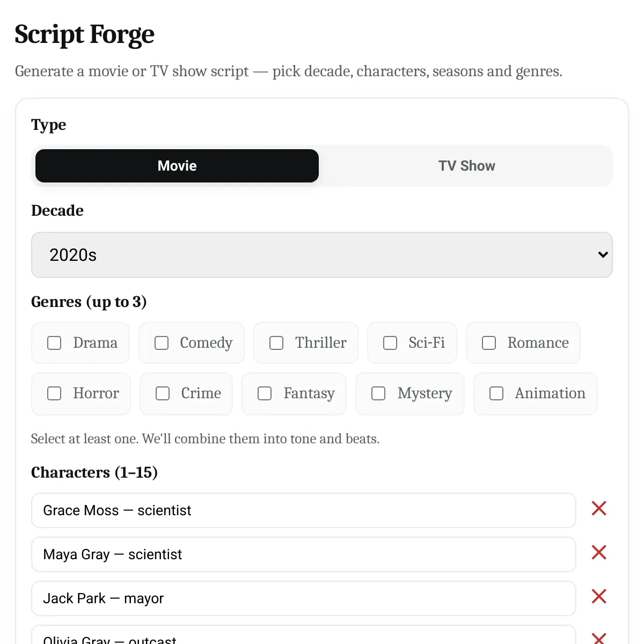Select the Sci-Fi genre checkbox
The image size is (644, 644).
390,343
